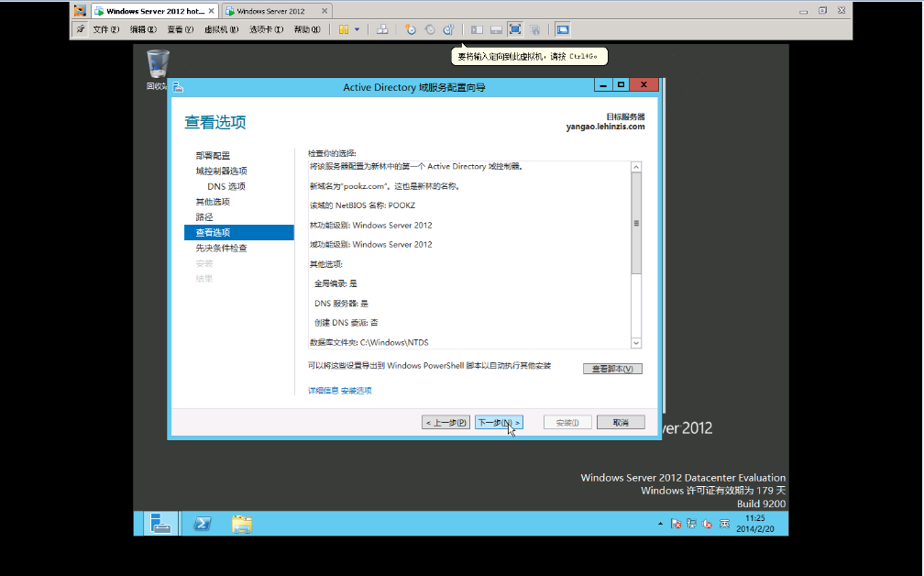924x576 pixels.
Task: Go to the DNS 选项 step
Action: coord(226,186)
